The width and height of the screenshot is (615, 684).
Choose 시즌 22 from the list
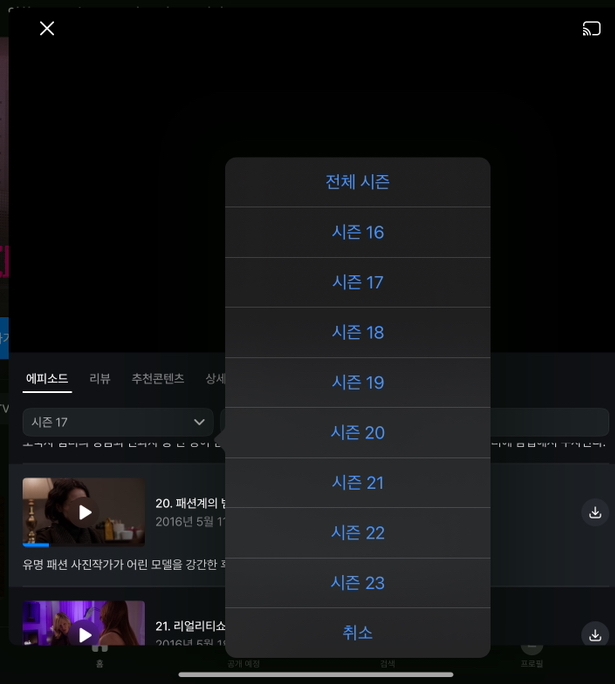click(358, 533)
